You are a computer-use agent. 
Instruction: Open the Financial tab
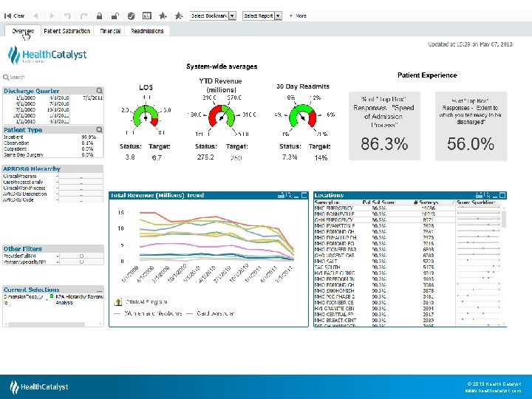[110, 31]
